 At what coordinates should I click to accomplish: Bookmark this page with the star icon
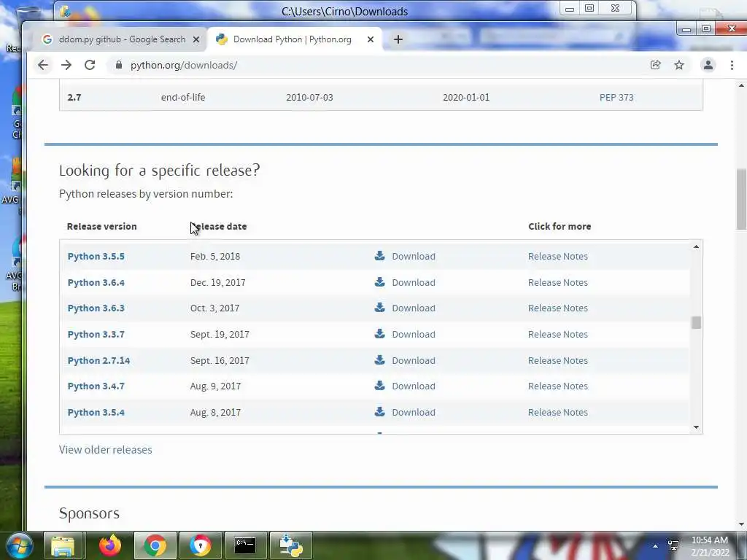[x=679, y=65]
